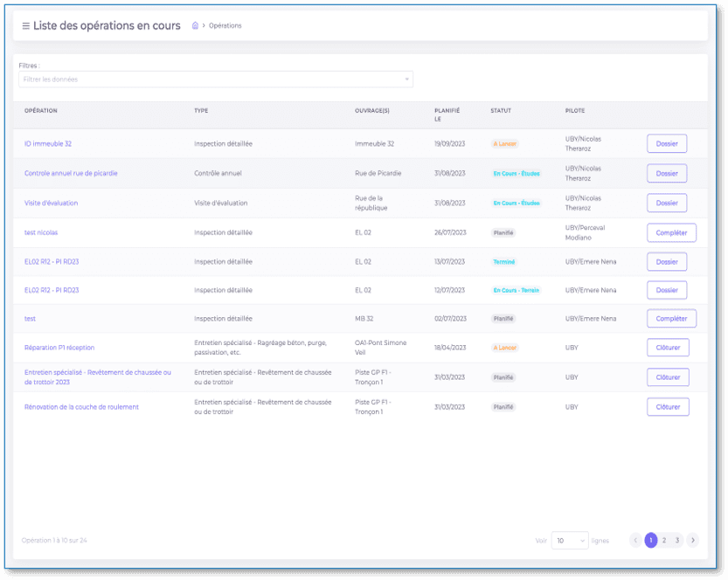Open the rows-per-page dropdown showing 10

[569, 541]
